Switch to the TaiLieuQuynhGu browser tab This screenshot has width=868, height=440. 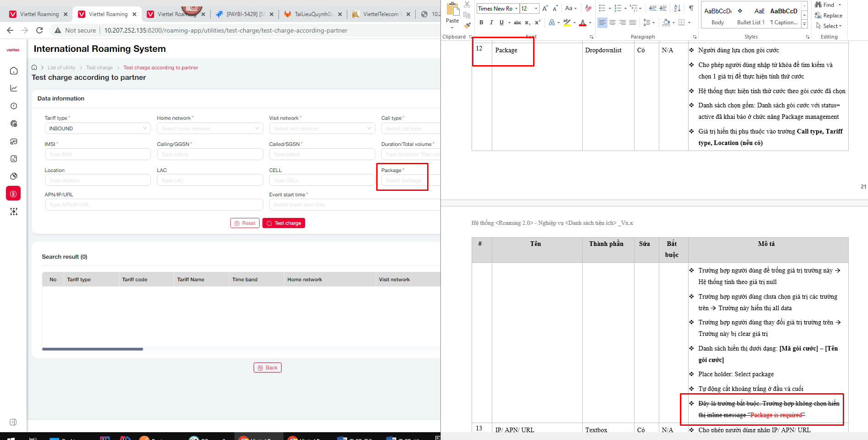point(313,14)
